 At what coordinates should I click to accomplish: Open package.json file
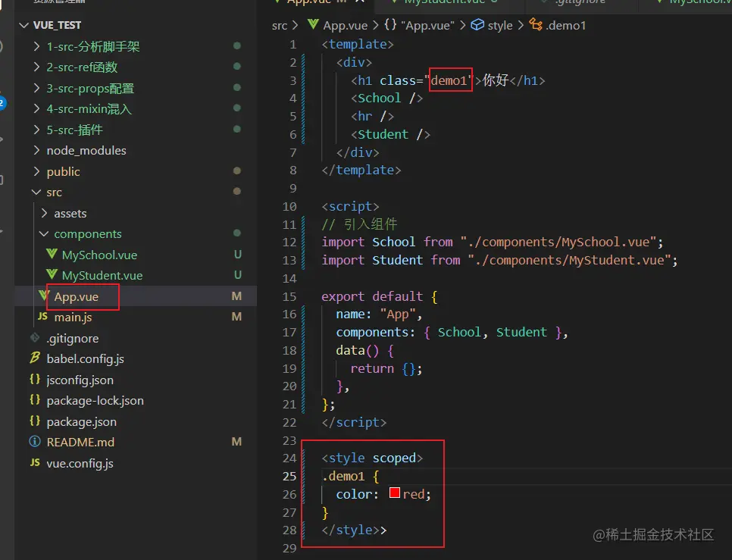coord(82,421)
